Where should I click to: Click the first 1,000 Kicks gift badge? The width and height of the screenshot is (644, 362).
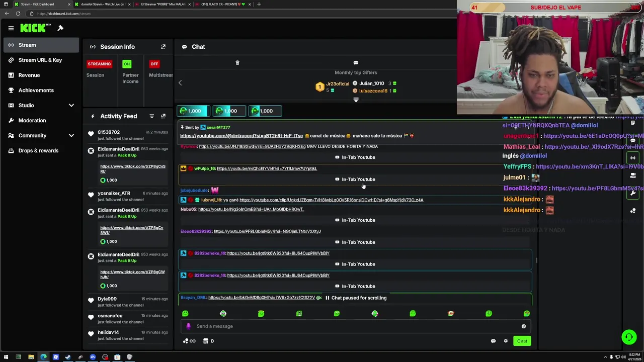pyautogui.click(x=194, y=111)
